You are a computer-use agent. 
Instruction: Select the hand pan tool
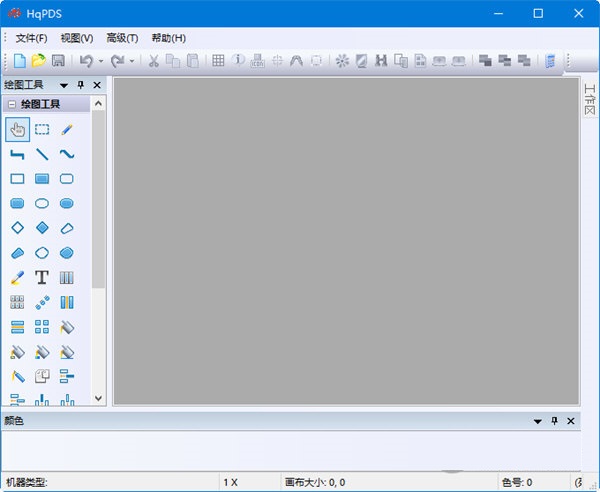[x=17, y=129]
